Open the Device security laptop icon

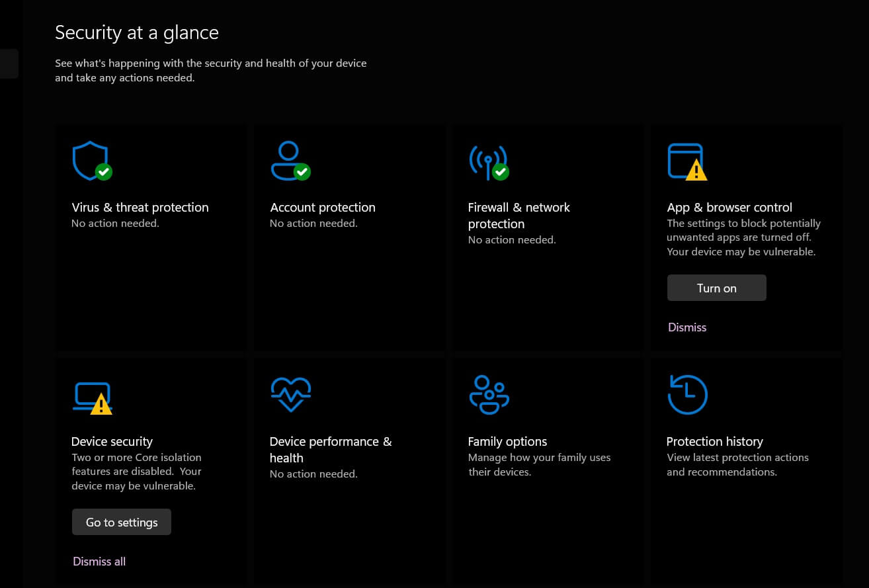pos(91,394)
